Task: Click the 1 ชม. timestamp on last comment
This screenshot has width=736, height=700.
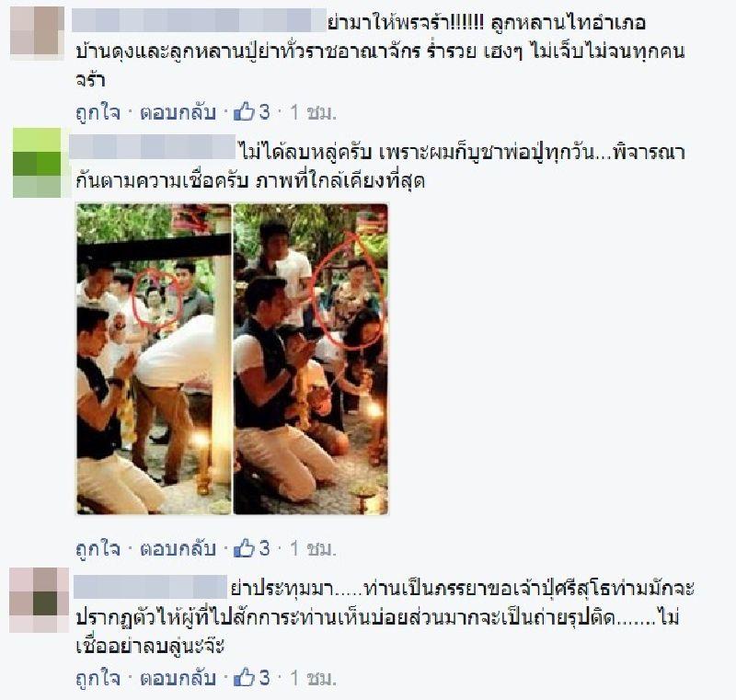Action: [313, 679]
